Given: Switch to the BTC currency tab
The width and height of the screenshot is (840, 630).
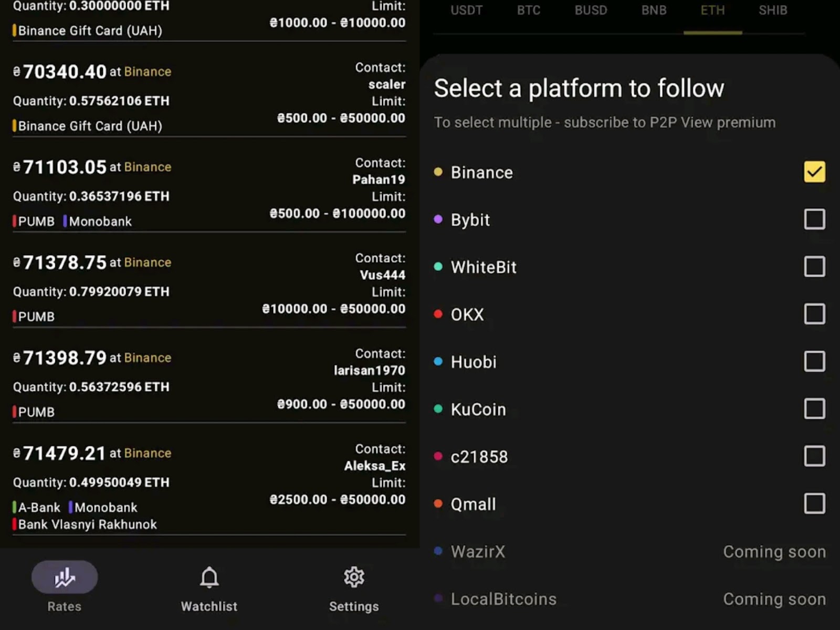Looking at the screenshot, I should pyautogui.click(x=528, y=10).
